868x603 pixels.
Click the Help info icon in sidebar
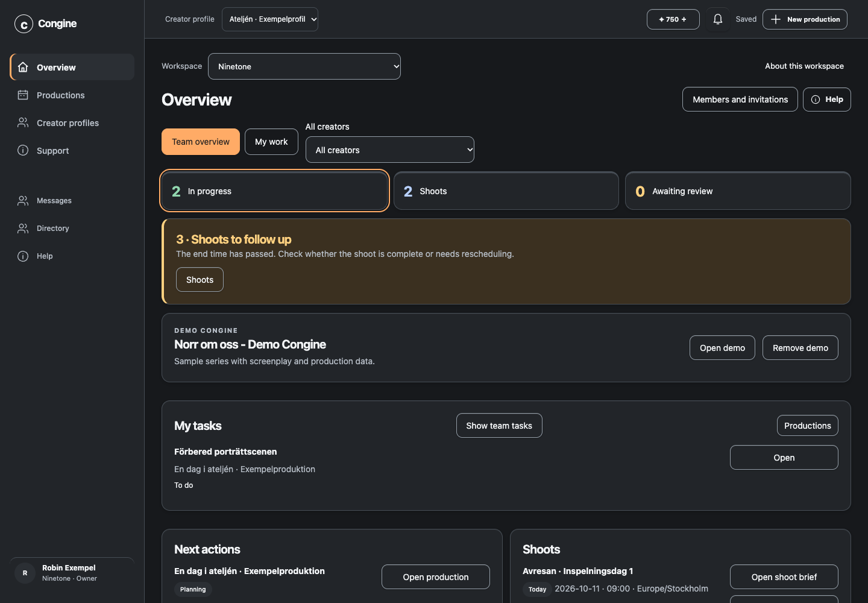coord(23,256)
